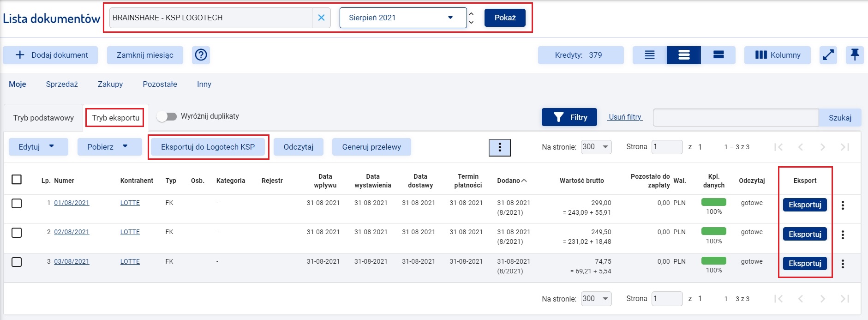The height and width of the screenshot is (320, 868).
Task: Go to last page in top pager
Action: [845, 147]
